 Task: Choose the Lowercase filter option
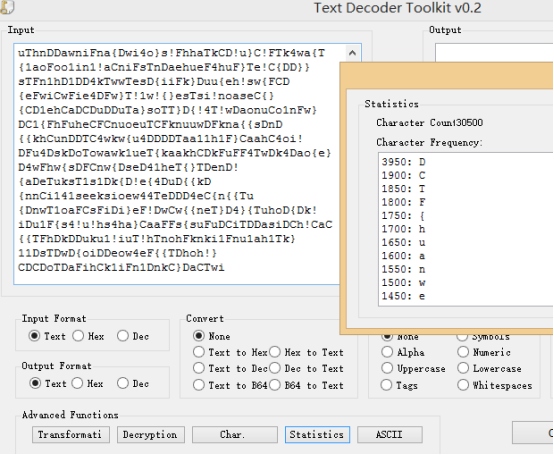click(x=489, y=368)
